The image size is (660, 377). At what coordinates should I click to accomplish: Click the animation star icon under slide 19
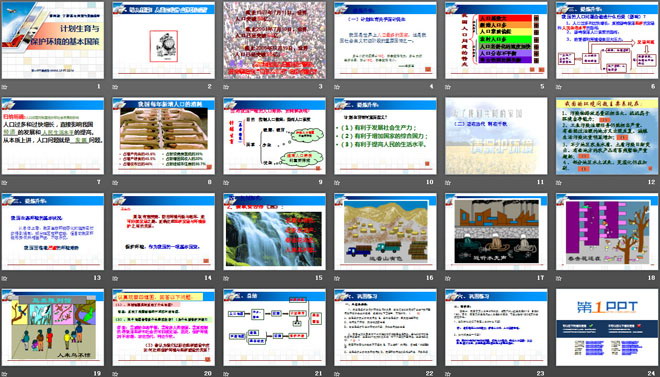click(x=4, y=374)
